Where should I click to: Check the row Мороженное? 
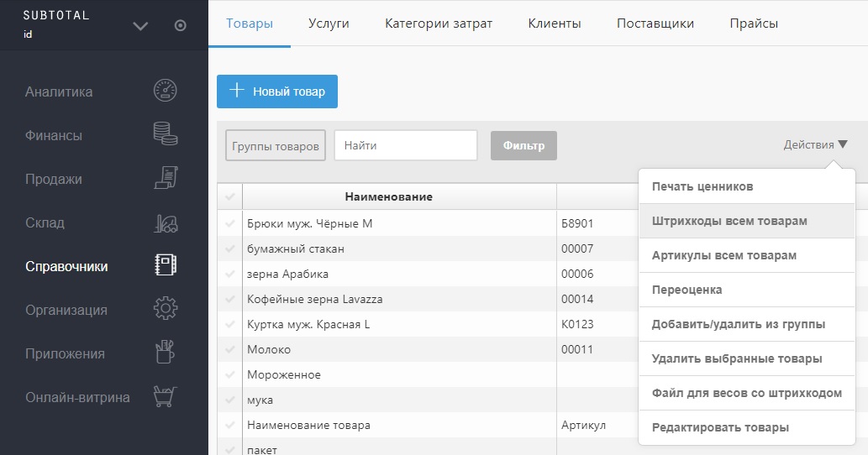[x=229, y=375]
